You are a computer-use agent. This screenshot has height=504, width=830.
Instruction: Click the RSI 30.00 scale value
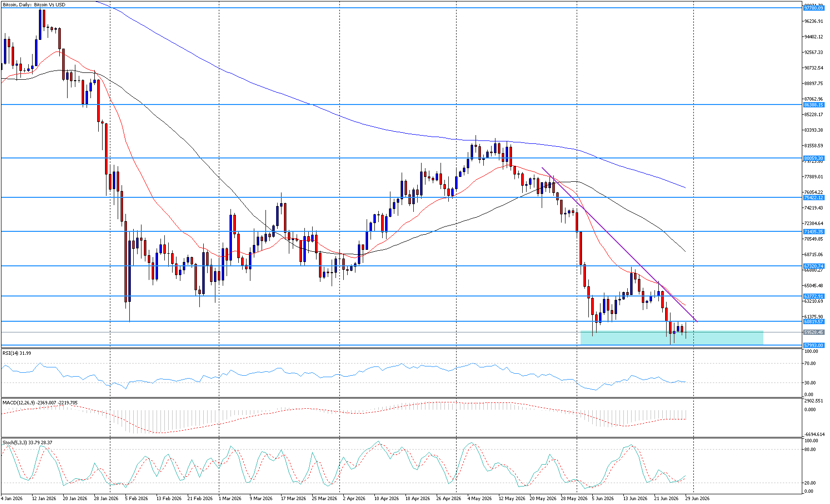810,383
